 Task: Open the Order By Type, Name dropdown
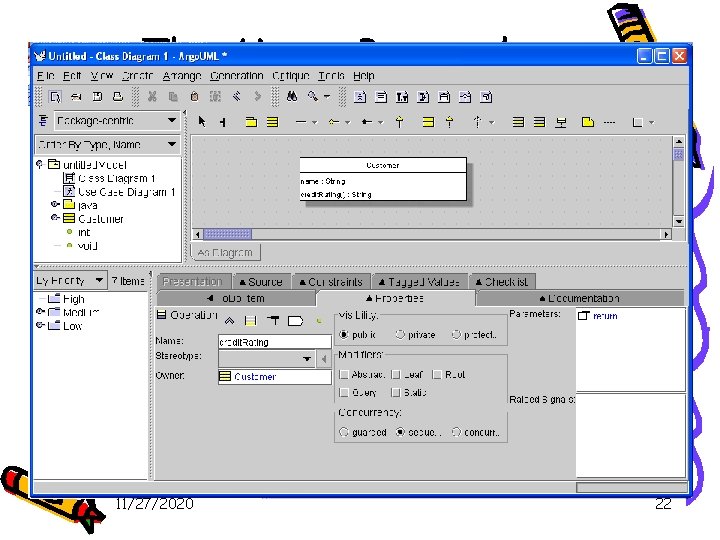[172, 144]
